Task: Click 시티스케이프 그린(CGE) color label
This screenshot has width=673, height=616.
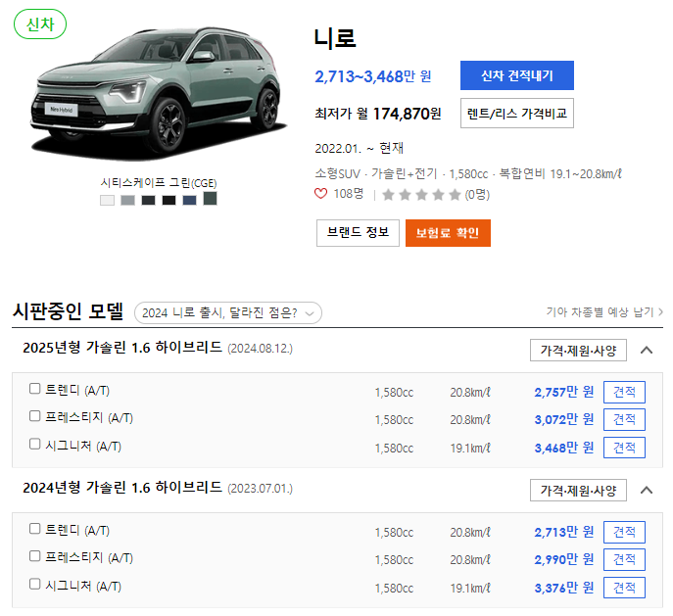Action: coord(159,183)
